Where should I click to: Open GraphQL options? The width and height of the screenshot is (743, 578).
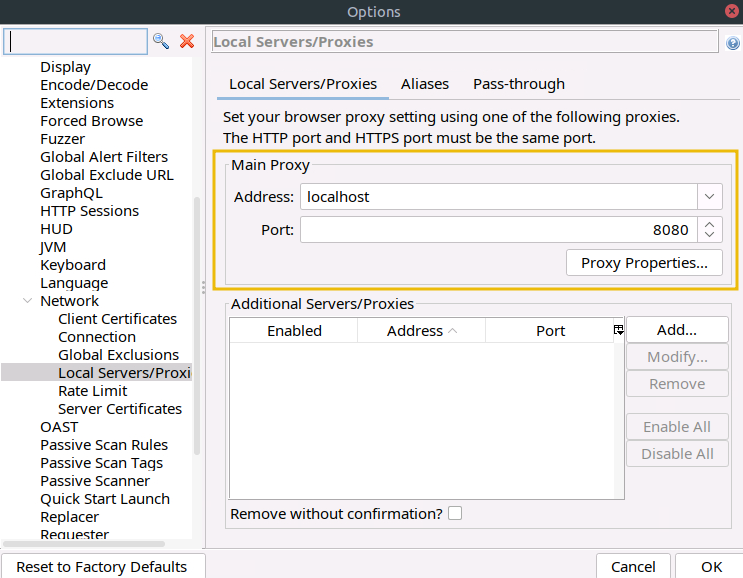click(71, 193)
